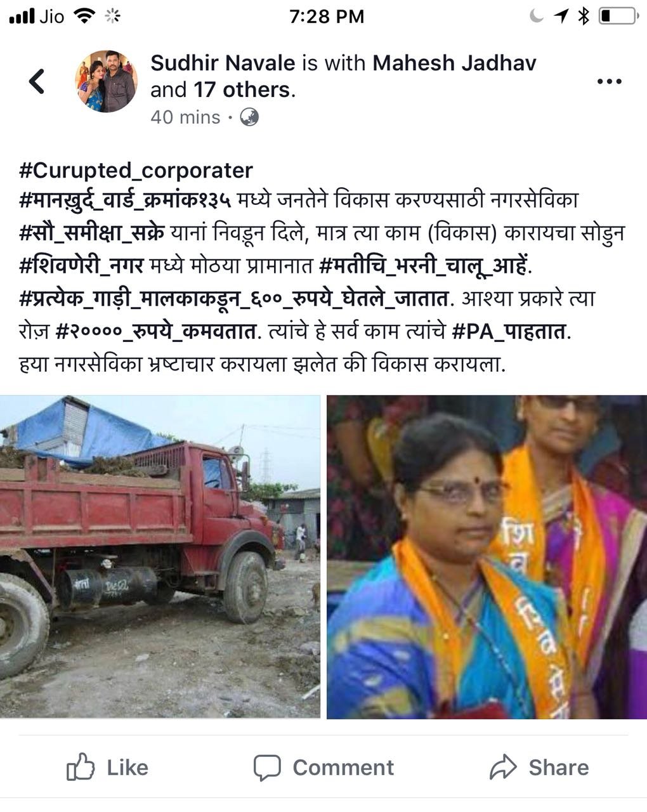Open the #Curupted_corporater hashtag
The image size is (647, 812).
(136, 170)
